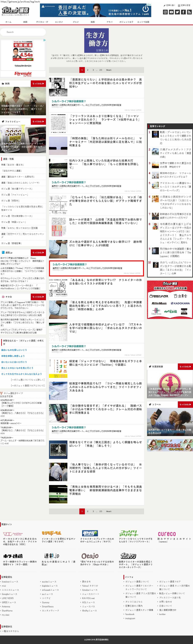Click Next in the bottom pagination

[x=109, y=511]
